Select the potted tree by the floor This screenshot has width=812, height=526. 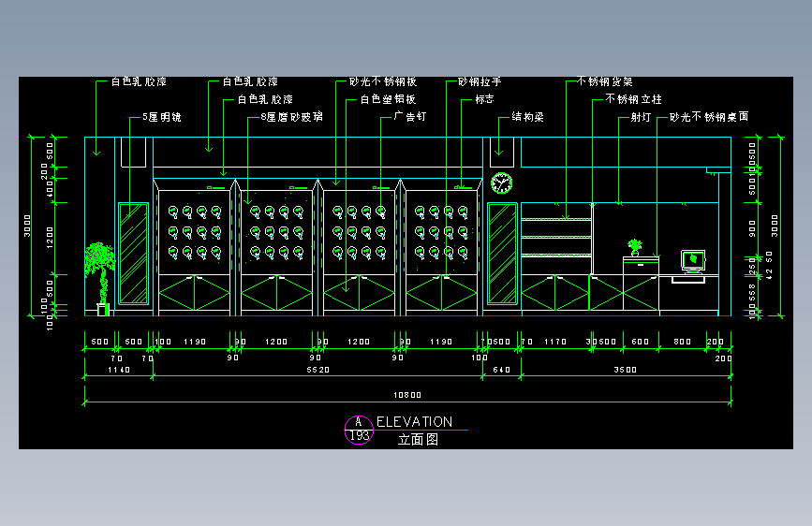[x=100, y=279]
